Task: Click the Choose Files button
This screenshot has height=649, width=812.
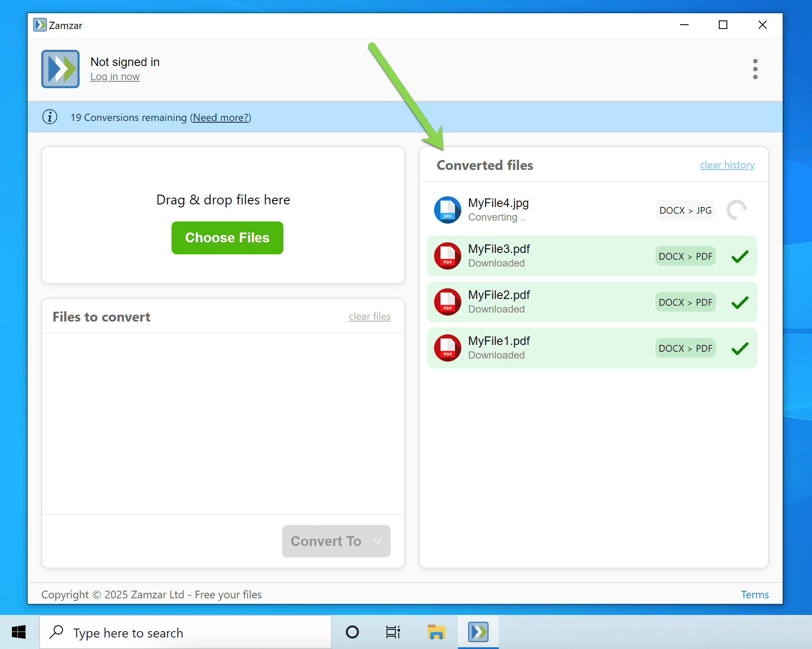Action: [227, 238]
